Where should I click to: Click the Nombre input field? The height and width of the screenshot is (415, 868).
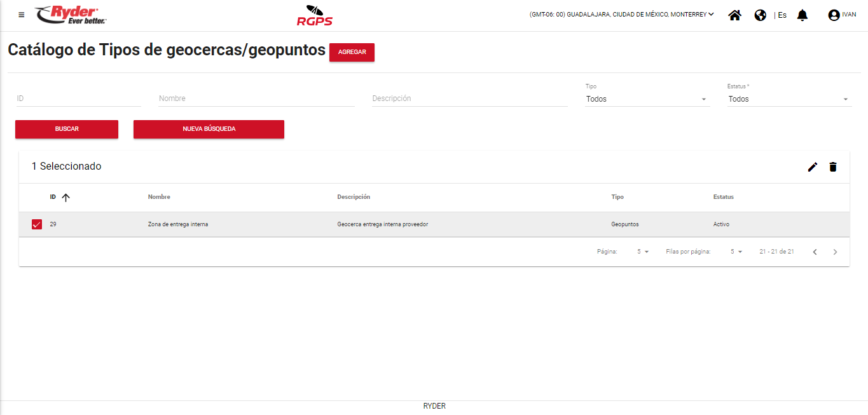pos(256,99)
